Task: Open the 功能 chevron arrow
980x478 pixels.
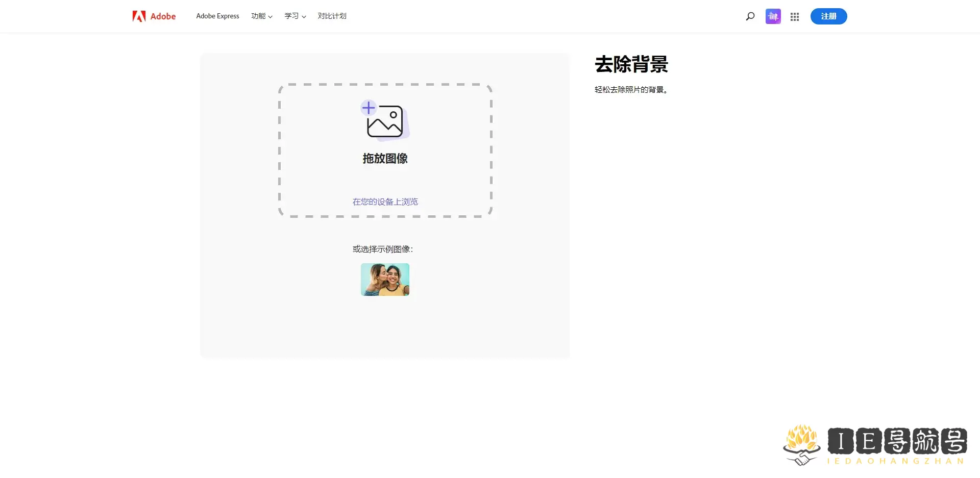Action: (x=271, y=16)
